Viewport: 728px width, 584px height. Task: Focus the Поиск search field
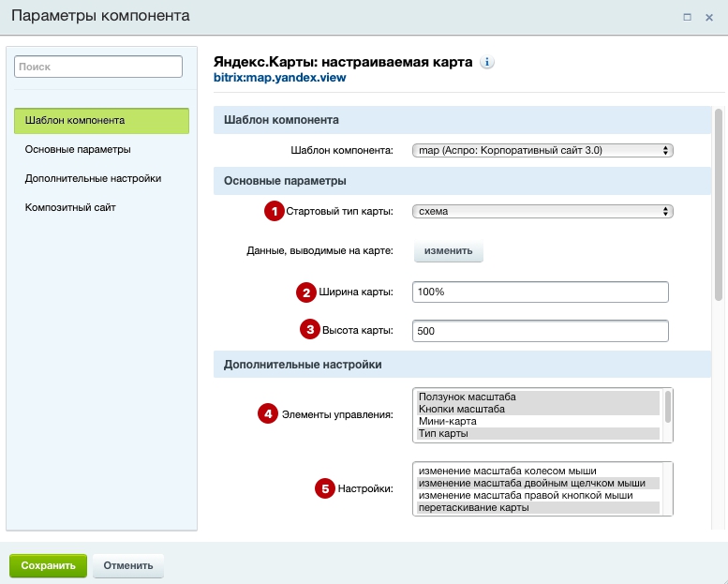(98, 67)
